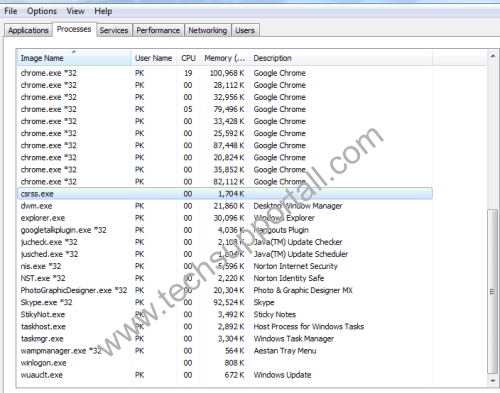Select the nis.exe *32 process

click(225, 266)
